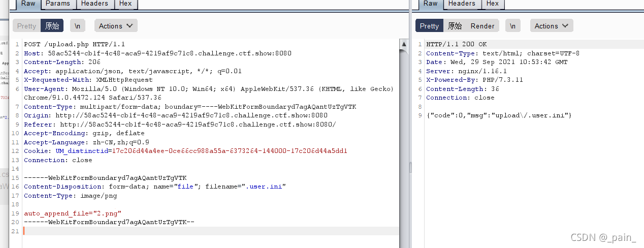This screenshot has width=644, height=248.
Task: Click the Cookie UM_distinctid line
Action: click(186, 151)
